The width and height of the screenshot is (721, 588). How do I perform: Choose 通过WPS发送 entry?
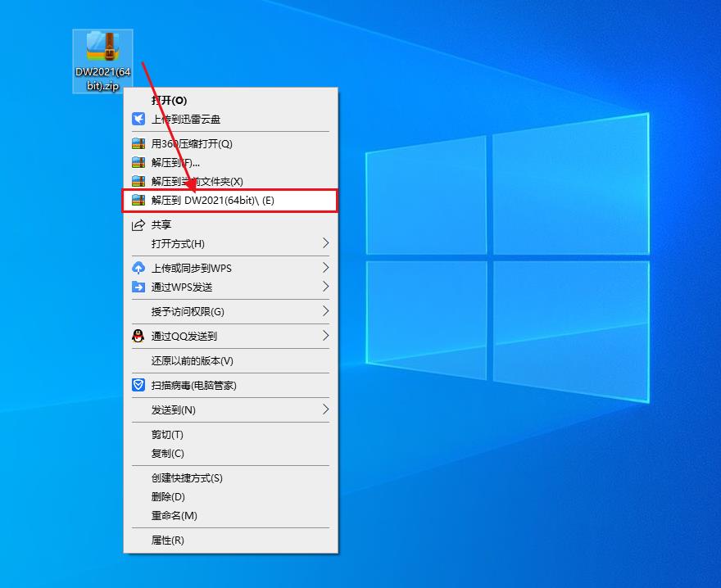click(231, 287)
